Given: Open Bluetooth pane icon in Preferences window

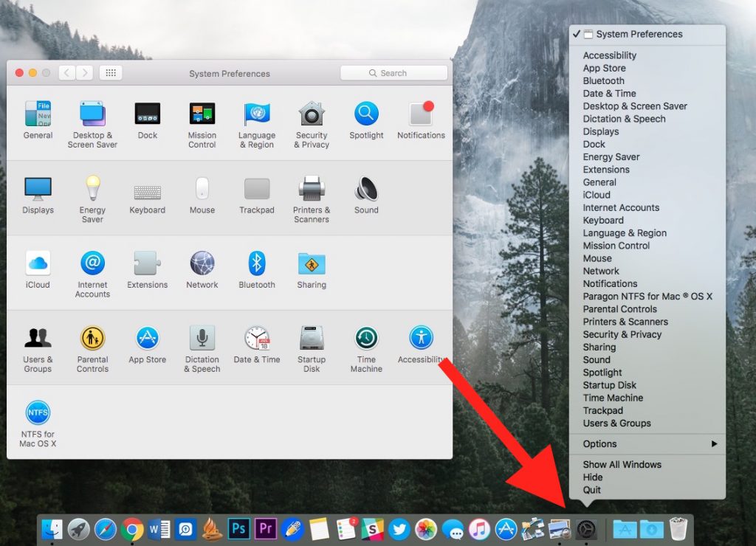Looking at the screenshot, I should click(256, 263).
